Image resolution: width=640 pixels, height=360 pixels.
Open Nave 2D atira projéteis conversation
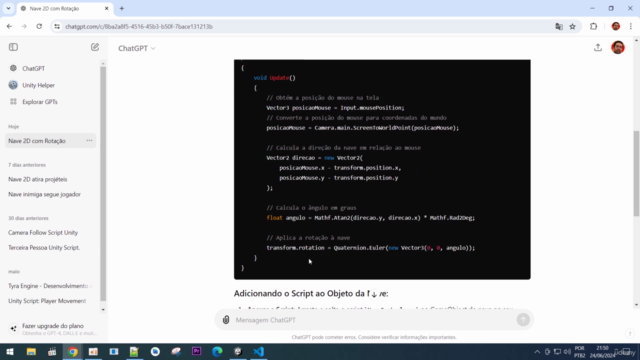pyautogui.click(x=38, y=179)
